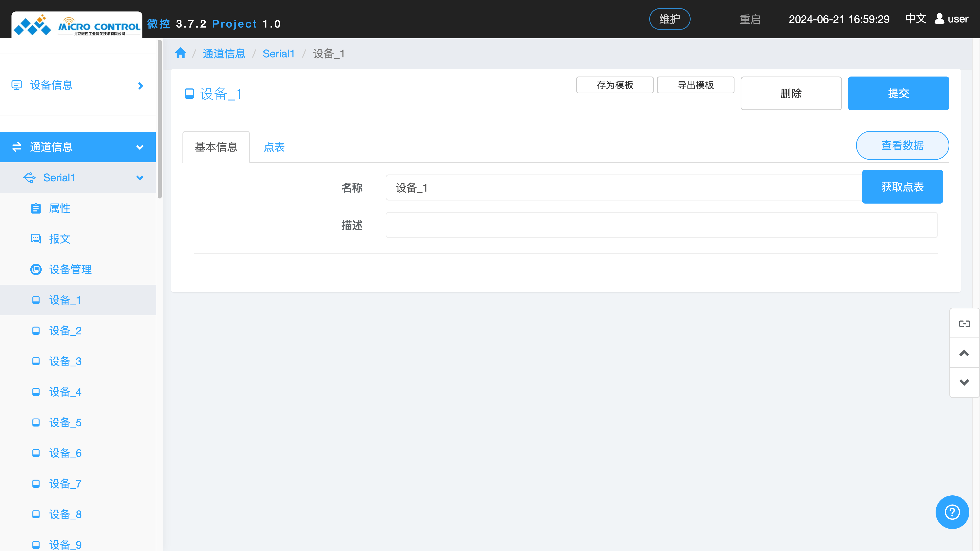Image resolution: width=980 pixels, height=551 pixels.
Task: Click the home icon in the breadcrumb
Action: pos(180,53)
